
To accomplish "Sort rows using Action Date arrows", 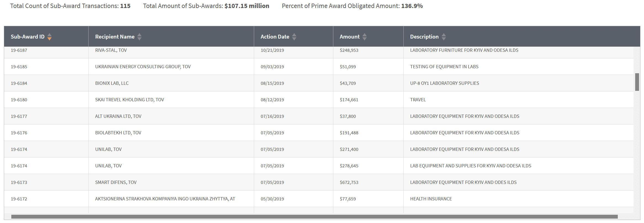I will [294, 37].
